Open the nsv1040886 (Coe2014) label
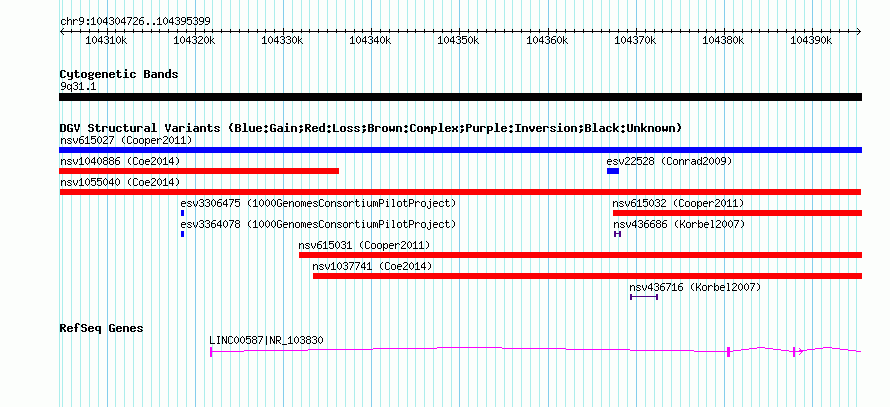890x407 pixels. 120,161
